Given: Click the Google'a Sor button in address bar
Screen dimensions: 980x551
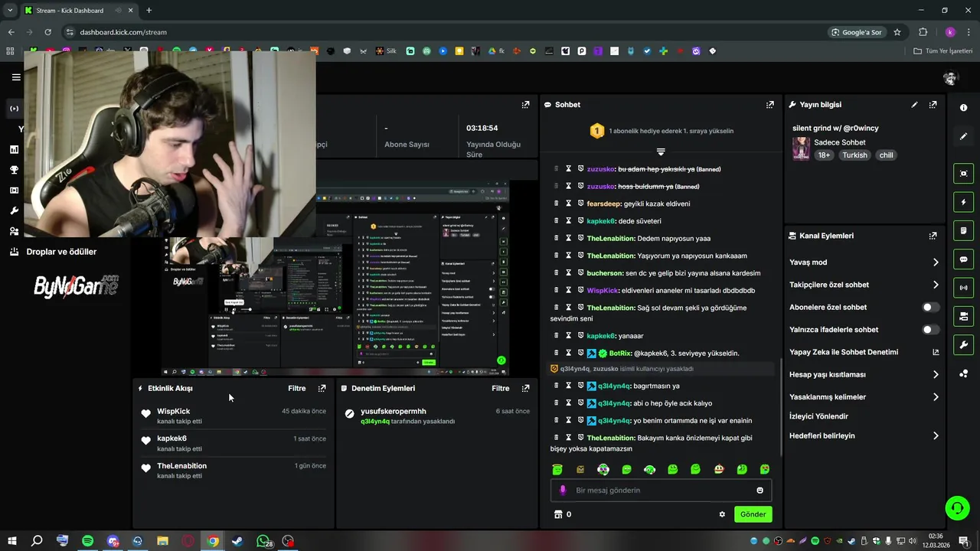Looking at the screenshot, I should (x=856, y=32).
